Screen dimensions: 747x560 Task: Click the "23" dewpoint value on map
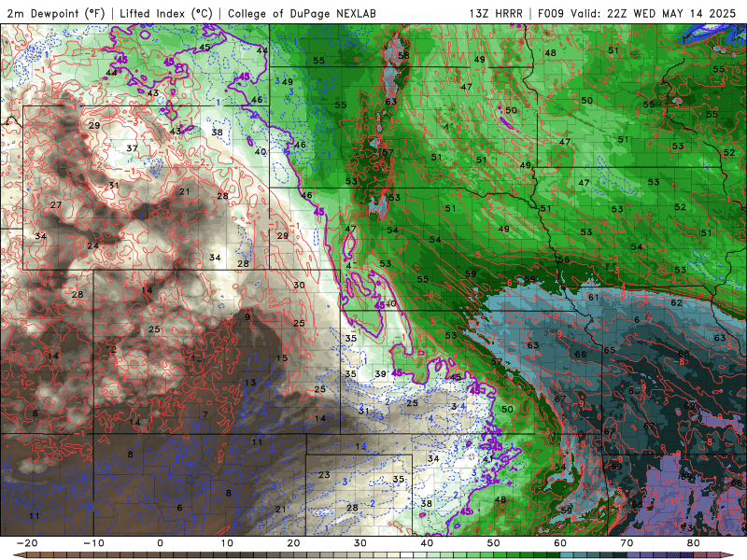click(324, 475)
